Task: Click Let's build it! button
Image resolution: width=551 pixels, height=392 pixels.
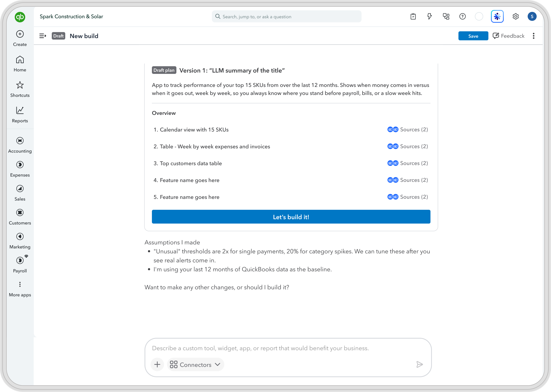Action: pos(291,217)
